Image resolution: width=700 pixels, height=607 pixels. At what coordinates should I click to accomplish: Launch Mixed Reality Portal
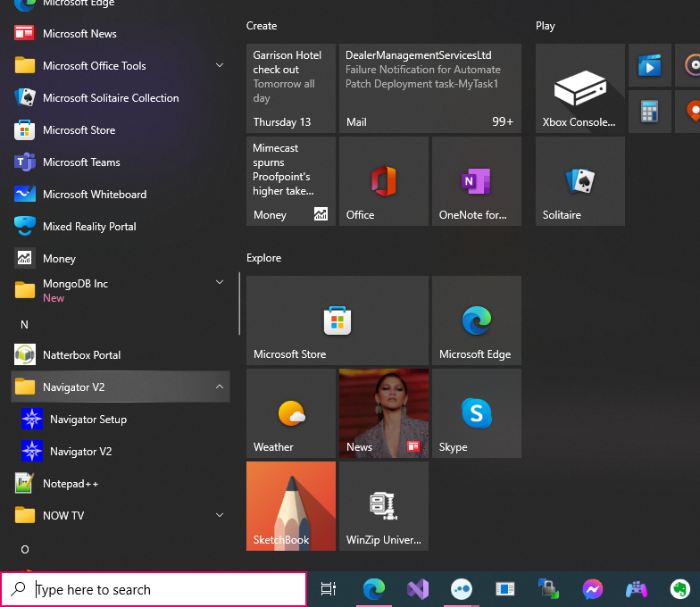pyautogui.click(x=120, y=227)
